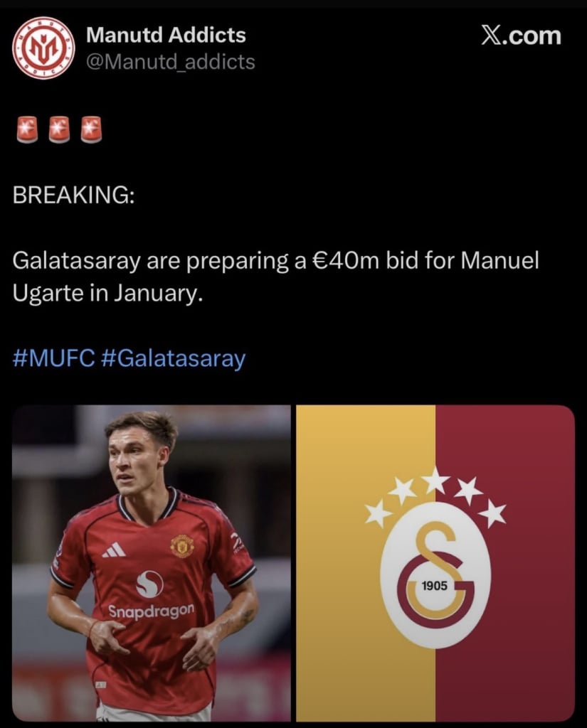Open the Galatasaray crest image
The image size is (587, 728).
(x=435, y=563)
